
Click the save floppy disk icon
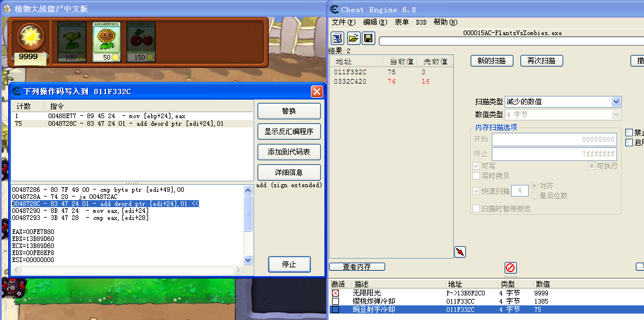(368, 39)
